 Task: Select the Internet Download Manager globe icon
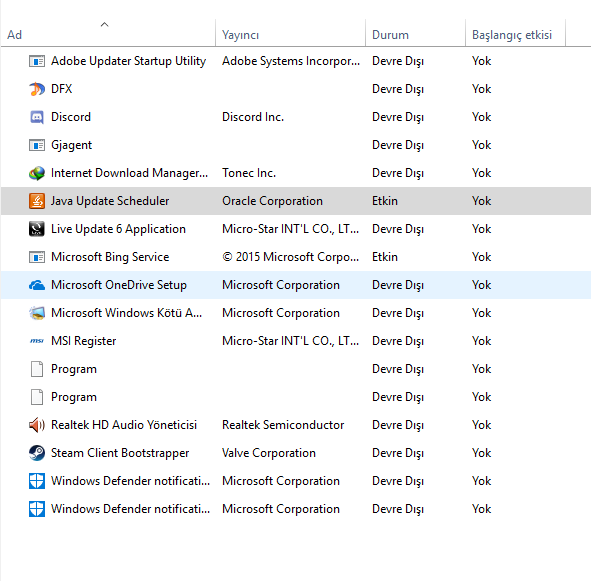click(x=37, y=173)
